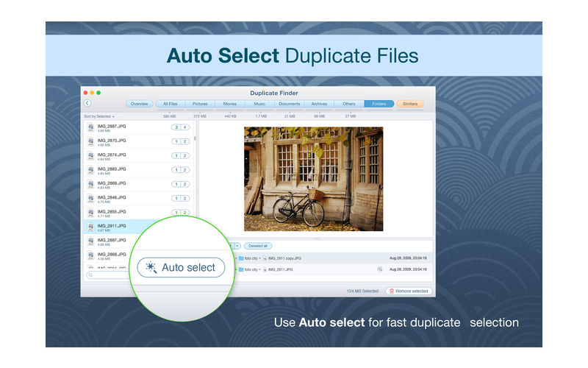
Task: Click the foto city folder icon for IMG_2911 copy.JPG
Action: 242,258
